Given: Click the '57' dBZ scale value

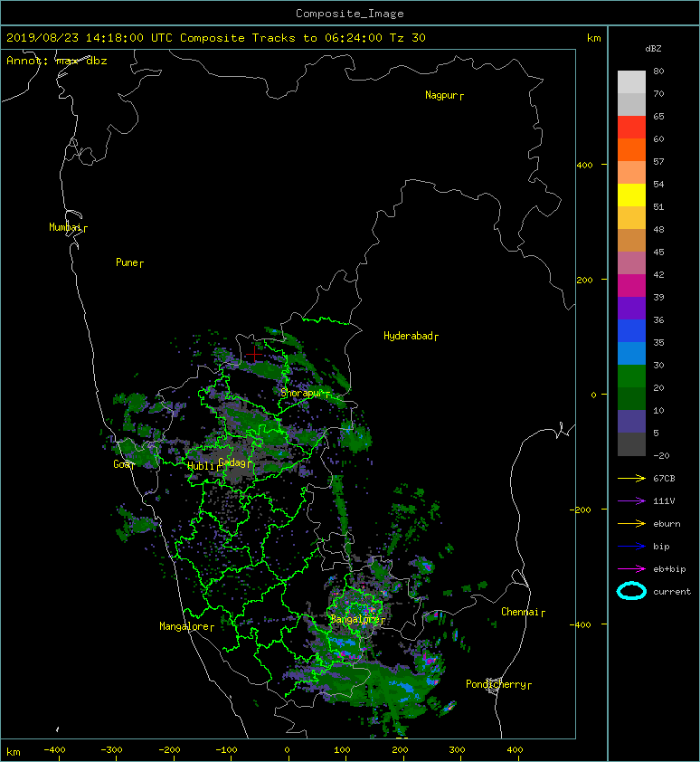Looking at the screenshot, I should click(x=658, y=161).
